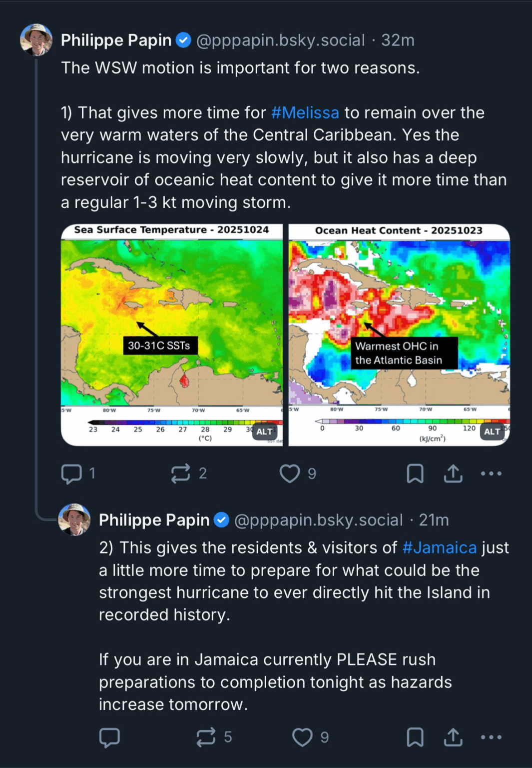Share the first post
This screenshot has width=532, height=768.
[x=453, y=473]
